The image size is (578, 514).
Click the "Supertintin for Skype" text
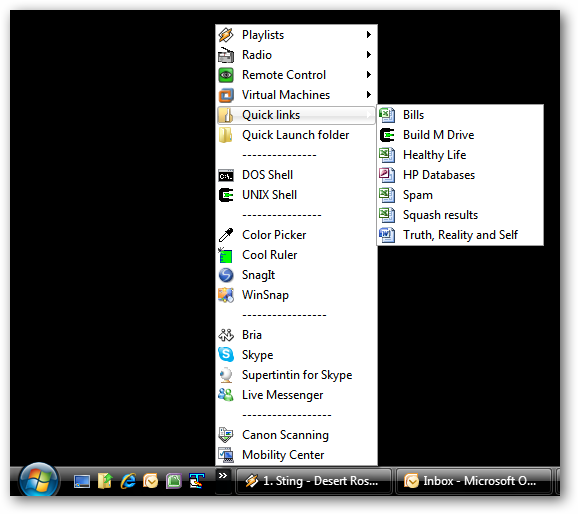pyautogui.click(x=297, y=375)
